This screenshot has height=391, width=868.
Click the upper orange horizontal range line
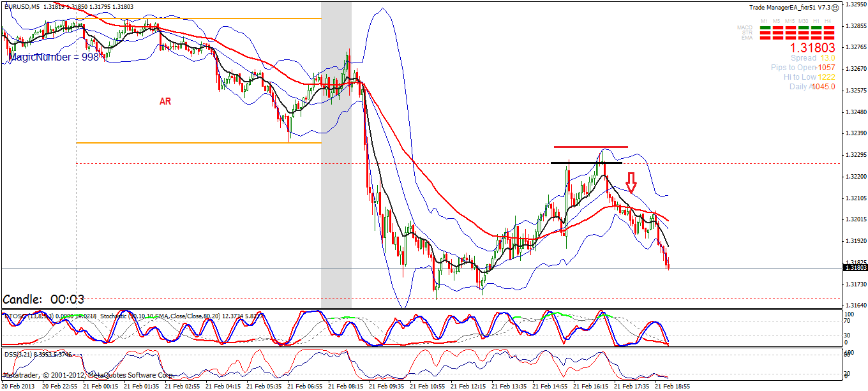[198, 18]
